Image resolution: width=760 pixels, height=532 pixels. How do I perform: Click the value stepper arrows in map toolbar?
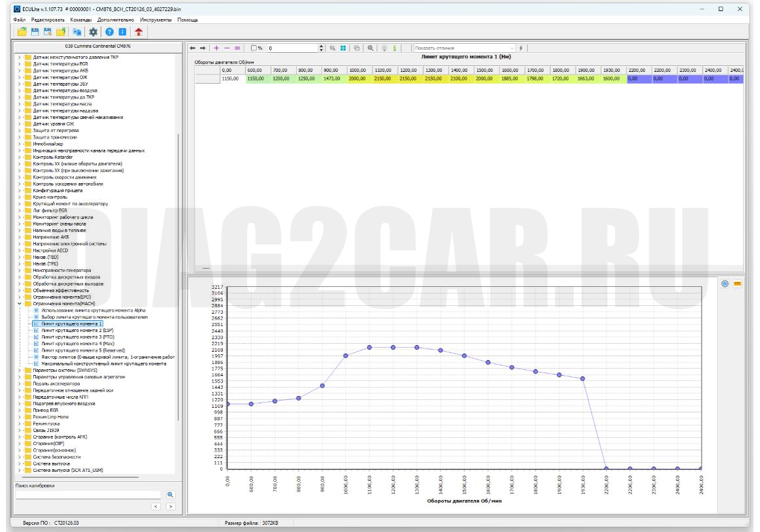tap(321, 48)
